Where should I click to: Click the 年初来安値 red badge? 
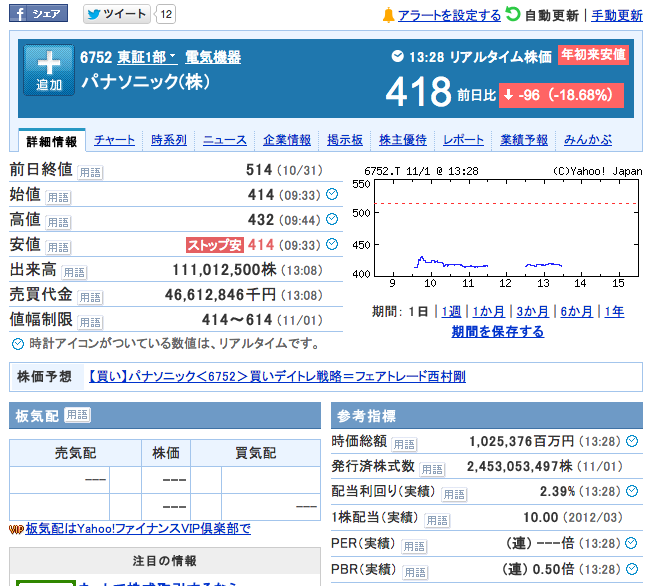(593, 55)
